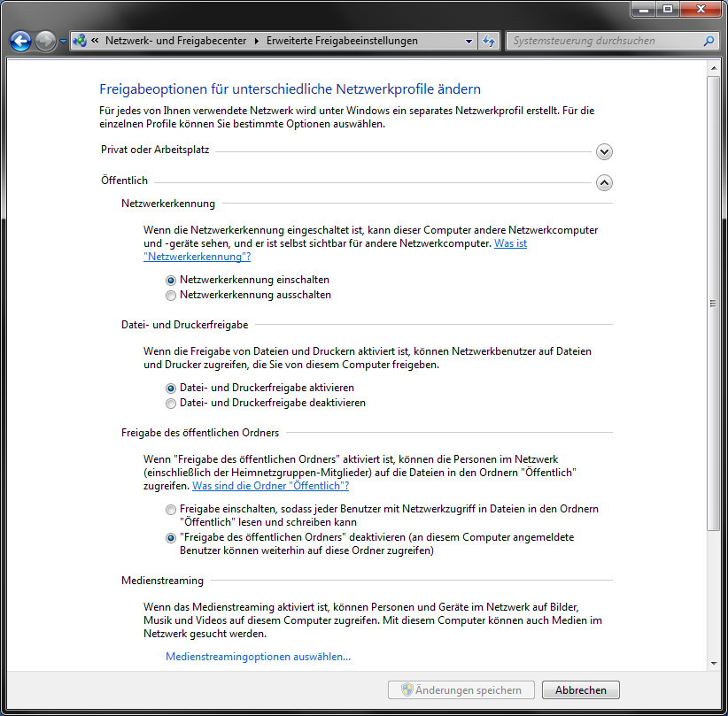
Task: Open the Was sind die Ordner "Öffentlich"? link
Action: (x=271, y=486)
